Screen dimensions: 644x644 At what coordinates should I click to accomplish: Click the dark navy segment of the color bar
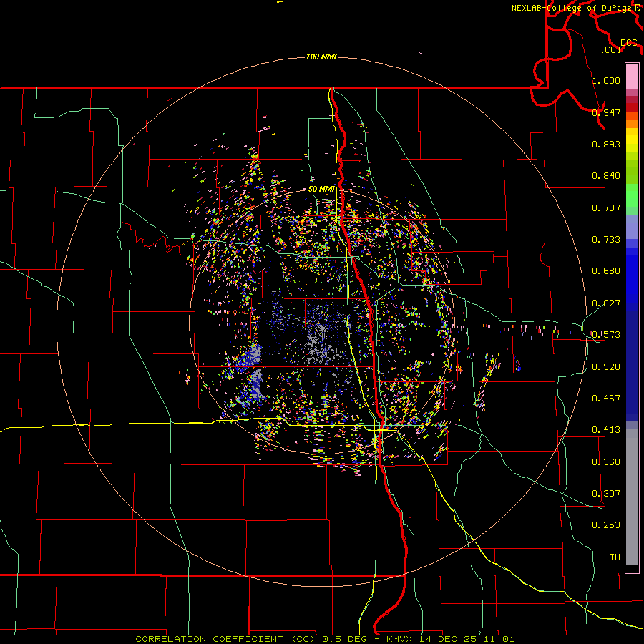click(x=632, y=366)
